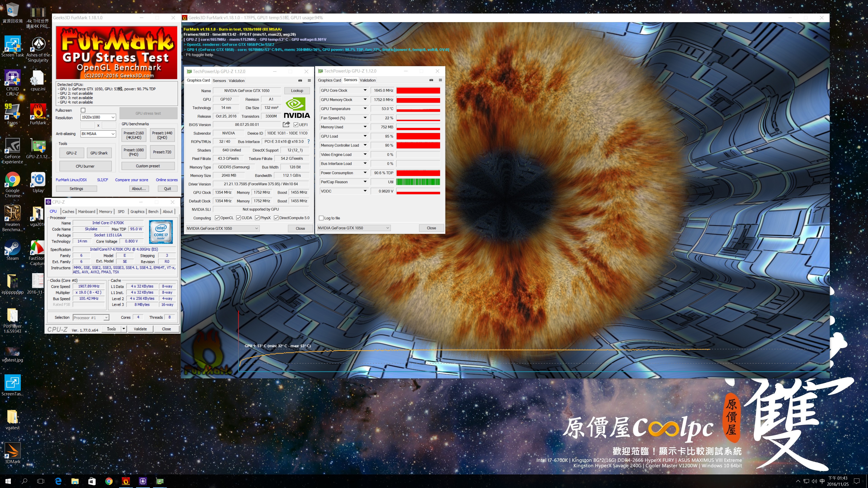This screenshot has width=868, height=488.
Task: Open the Compare your score link
Action: (131, 180)
